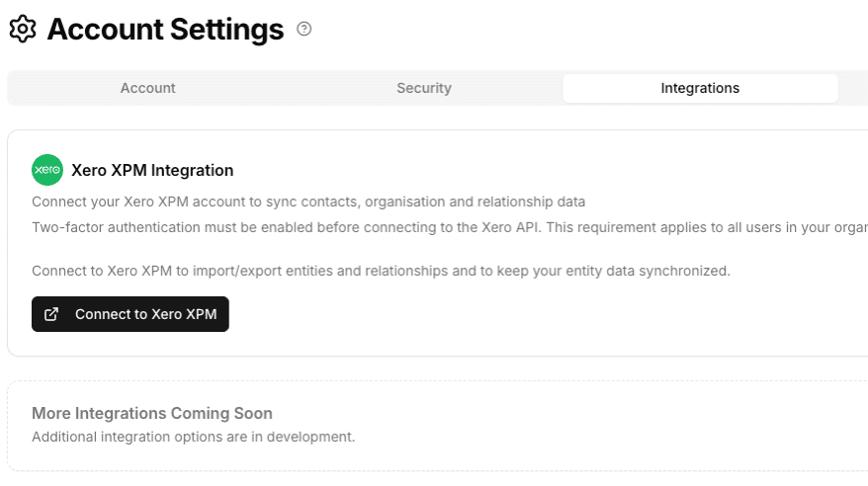Click the 'import/export entities and relationships' sentence
This screenshot has height=486, width=868.
(x=381, y=271)
